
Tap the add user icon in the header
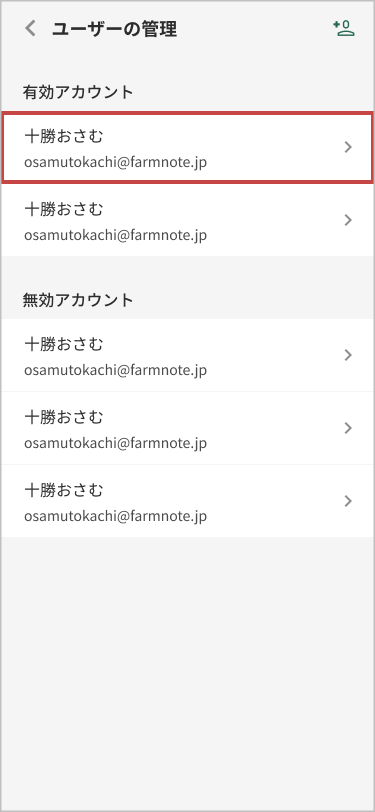(344, 28)
